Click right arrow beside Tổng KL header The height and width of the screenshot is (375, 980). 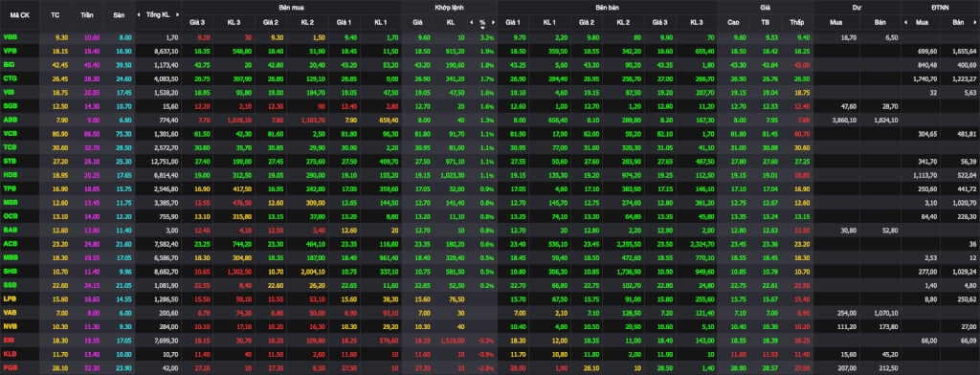tap(178, 14)
